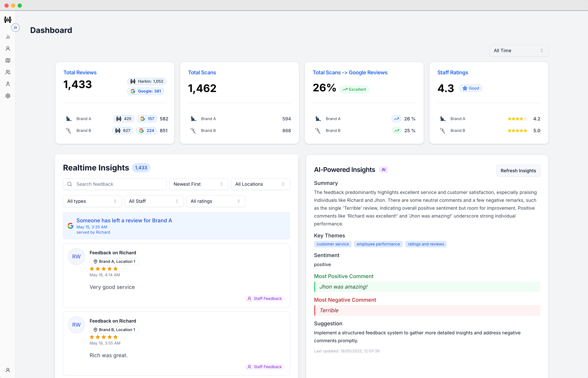Open the bar chart analytics sidebar icon
This screenshot has width=588, height=378.
pyautogui.click(x=8, y=37)
